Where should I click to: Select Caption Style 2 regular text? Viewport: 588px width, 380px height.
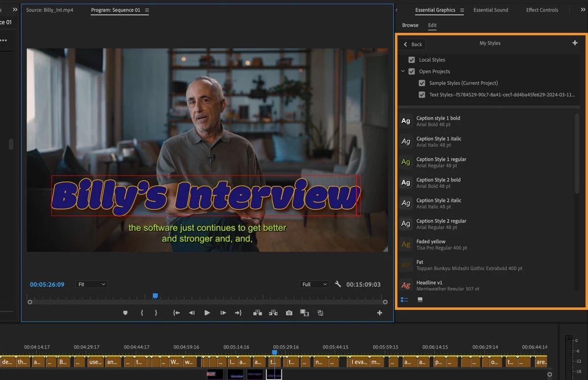click(441, 221)
